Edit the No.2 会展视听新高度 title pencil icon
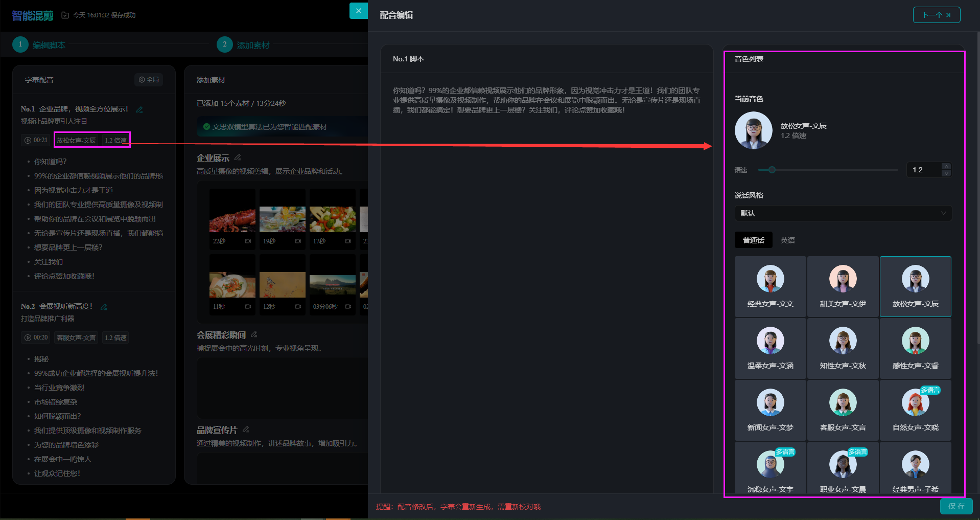This screenshot has width=980, height=520. point(104,307)
